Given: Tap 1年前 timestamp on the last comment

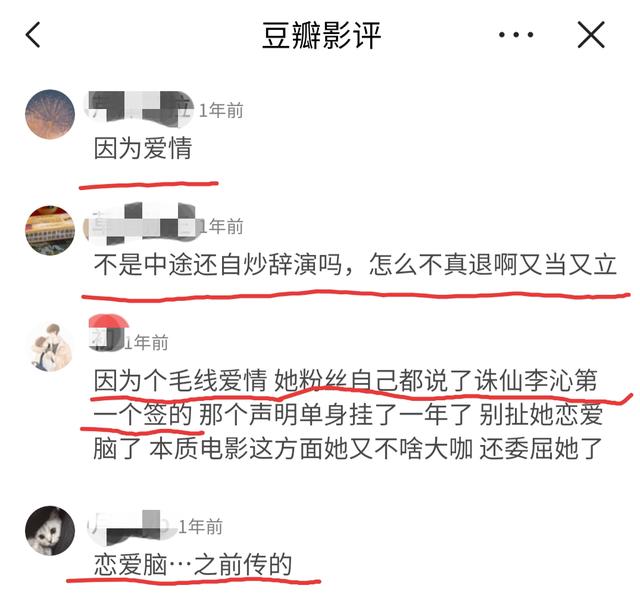Looking at the screenshot, I should tap(200, 527).
